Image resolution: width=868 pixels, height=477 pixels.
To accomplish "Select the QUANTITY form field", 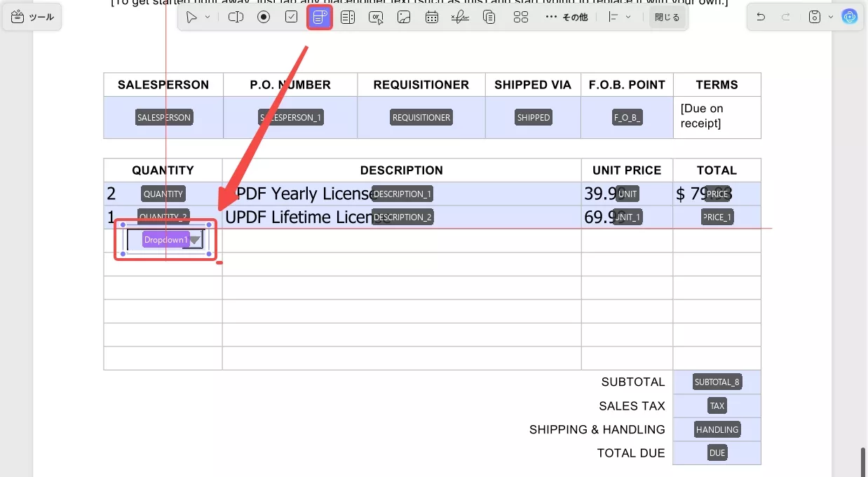I will 163,194.
